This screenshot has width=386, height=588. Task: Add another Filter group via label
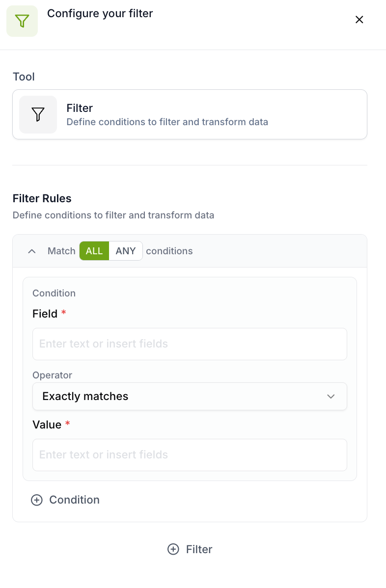199,549
